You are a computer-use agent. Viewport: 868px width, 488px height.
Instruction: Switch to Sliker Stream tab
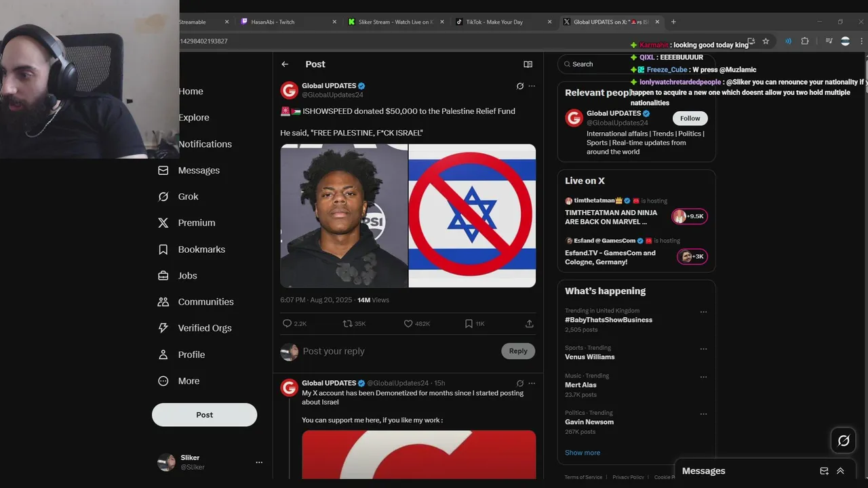coord(396,22)
